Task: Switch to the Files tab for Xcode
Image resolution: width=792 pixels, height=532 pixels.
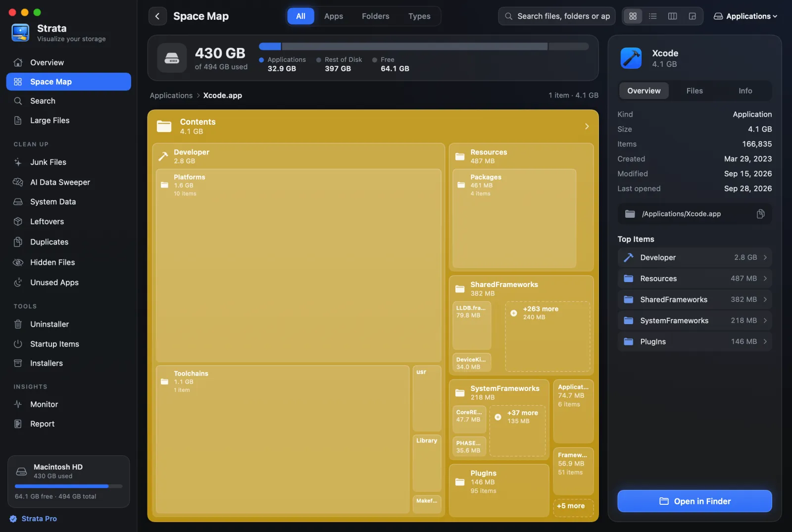Action: [694, 91]
